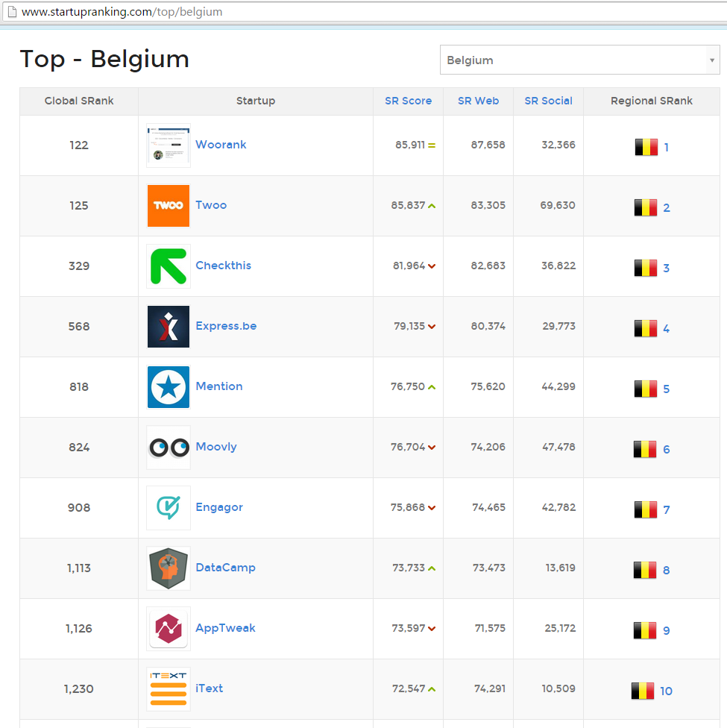The width and height of the screenshot is (727, 728).
Task: Sort by SR Social column header
Action: click(548, 101)
